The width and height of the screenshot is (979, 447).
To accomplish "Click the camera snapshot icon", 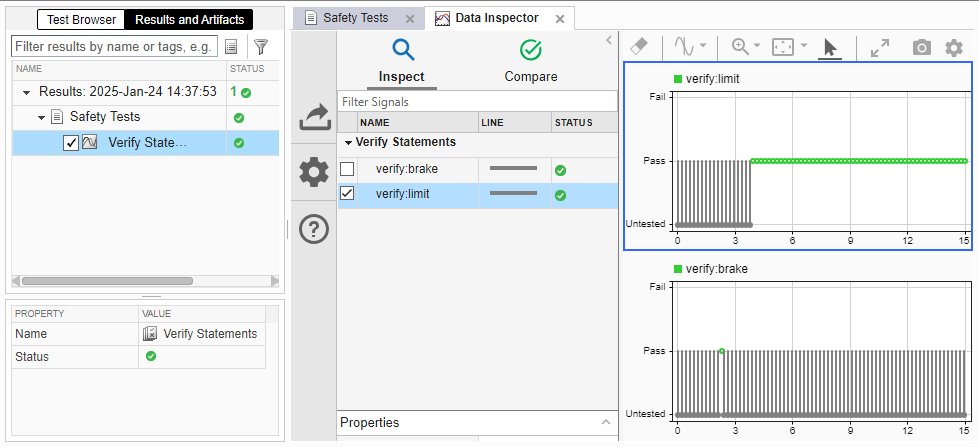I will pos(921,47).
